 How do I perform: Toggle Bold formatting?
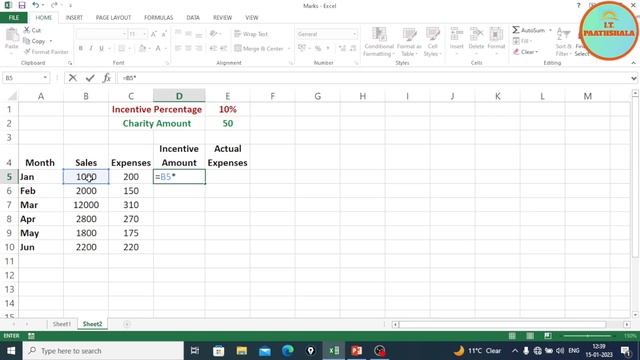(x=81, y=49)
